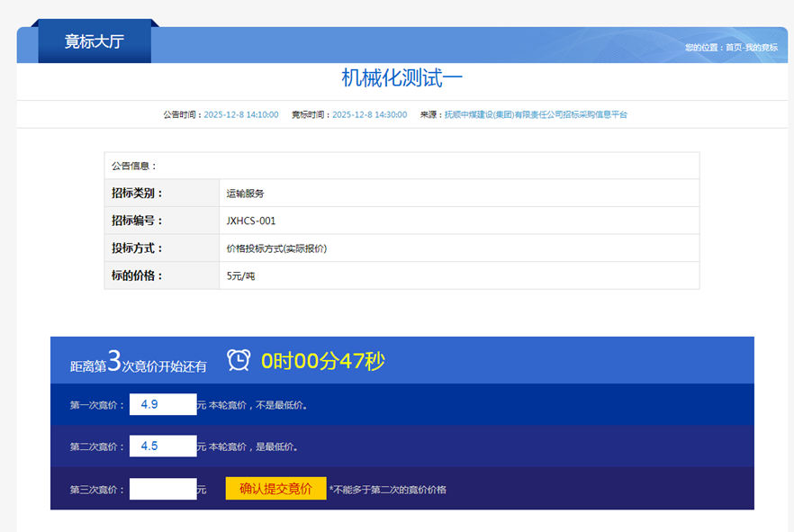Viewport: 794px width, 532px height.
Task: Click the countdown timer 0时00分47秒
Action: pyautogui.click(x=323, y=361)
